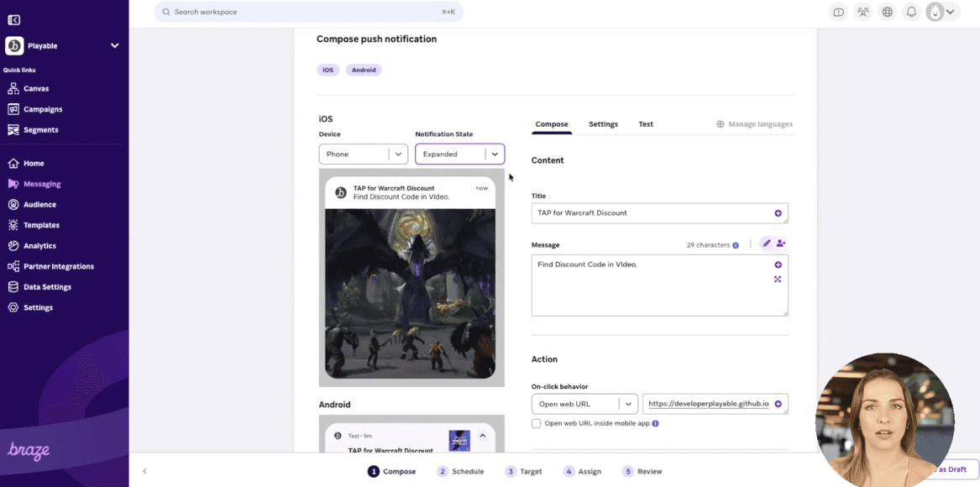Click the globe icon beside Manage languages
Screen dimensions: 980x487
pyautogui.click(x=721, y=124)
